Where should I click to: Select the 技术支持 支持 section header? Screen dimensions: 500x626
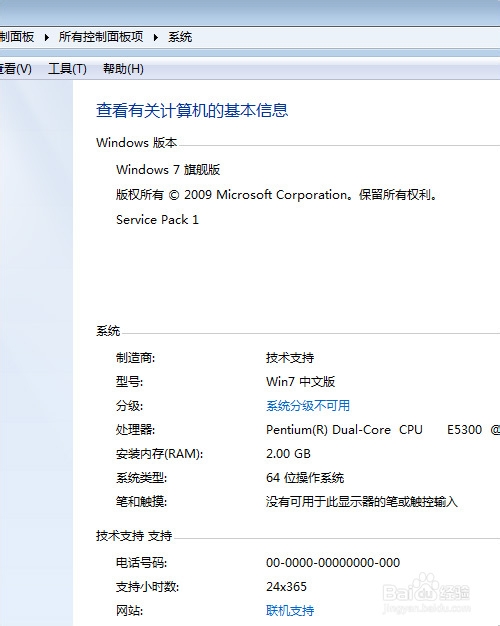[134, 535]
